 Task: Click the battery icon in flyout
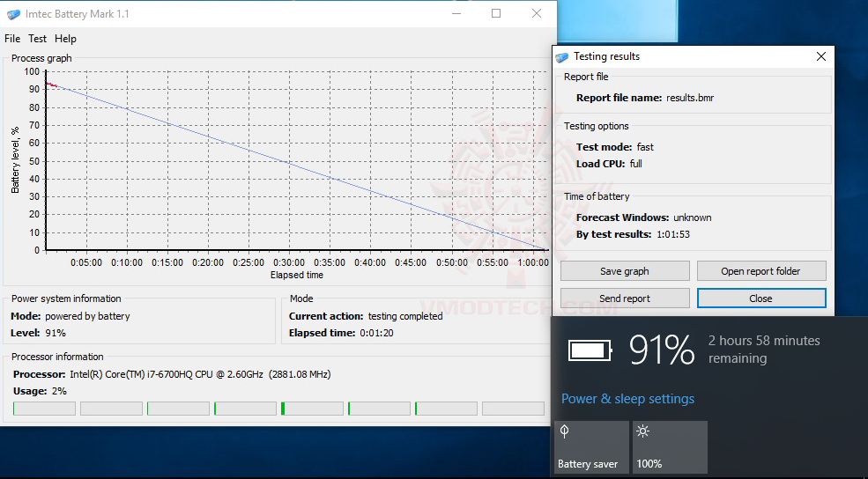pos(590,350)
